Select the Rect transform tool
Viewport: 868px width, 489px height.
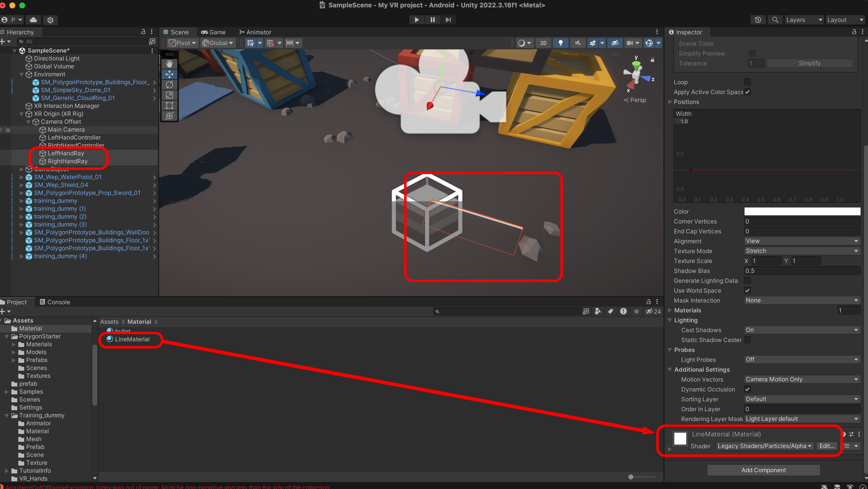pyautogui.click(x=169, y=105)
